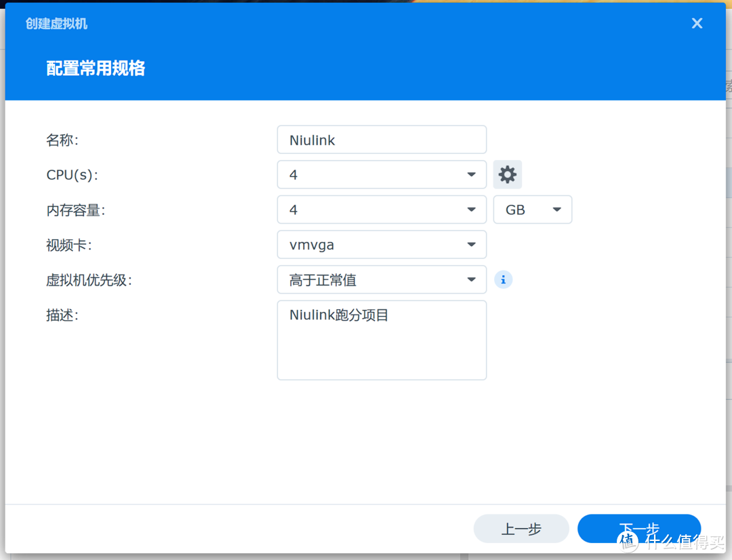Open advanced CPU settings via the gear icon
The image size is (732, 560).
507,174
